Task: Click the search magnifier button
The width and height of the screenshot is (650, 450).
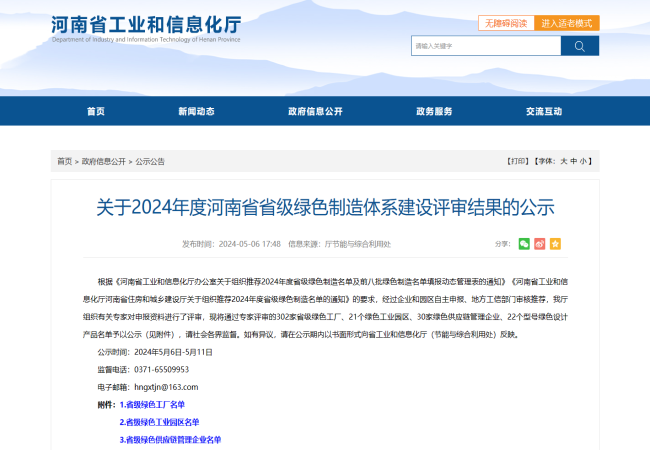Action: coord(580,46)
